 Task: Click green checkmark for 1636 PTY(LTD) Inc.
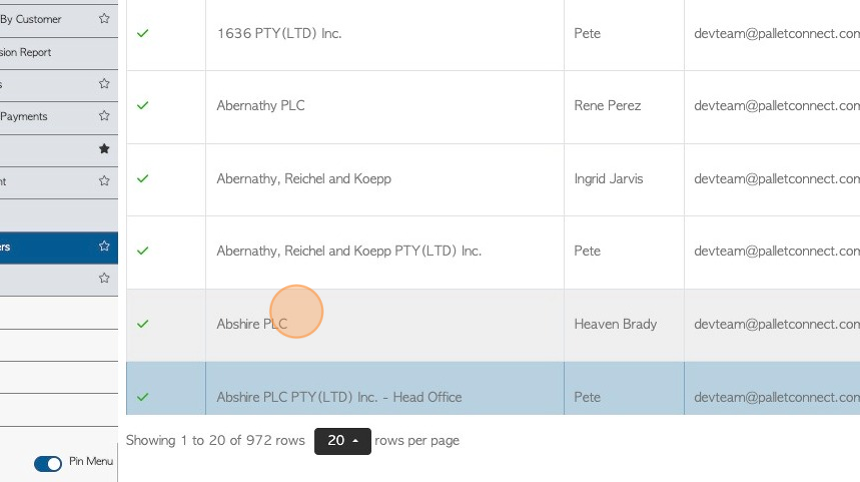pyautogui.click(x=143, y=33)
